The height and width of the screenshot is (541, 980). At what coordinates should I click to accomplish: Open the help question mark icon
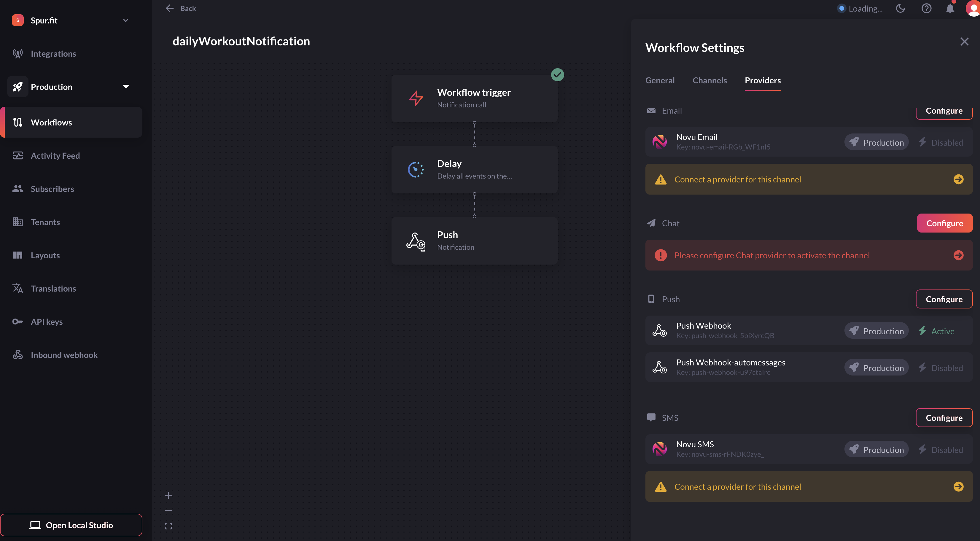pyautogui.click(x=926, y=8)
